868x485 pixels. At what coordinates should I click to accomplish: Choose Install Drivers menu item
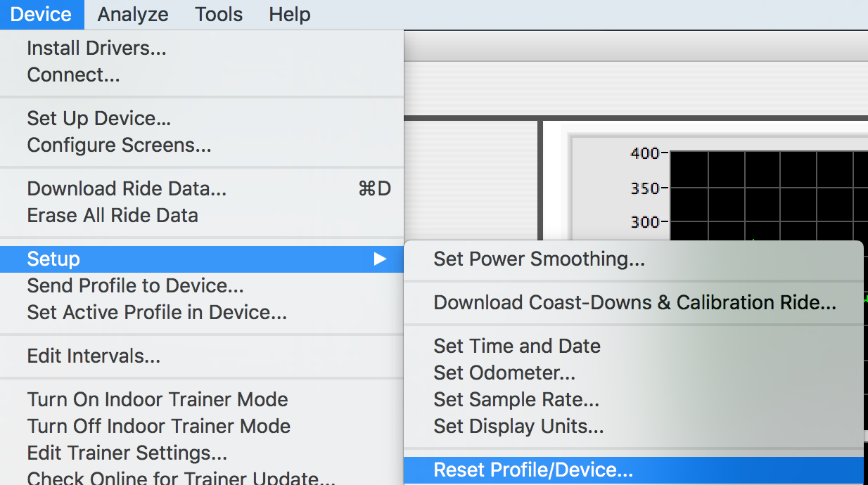coord(96,48)
